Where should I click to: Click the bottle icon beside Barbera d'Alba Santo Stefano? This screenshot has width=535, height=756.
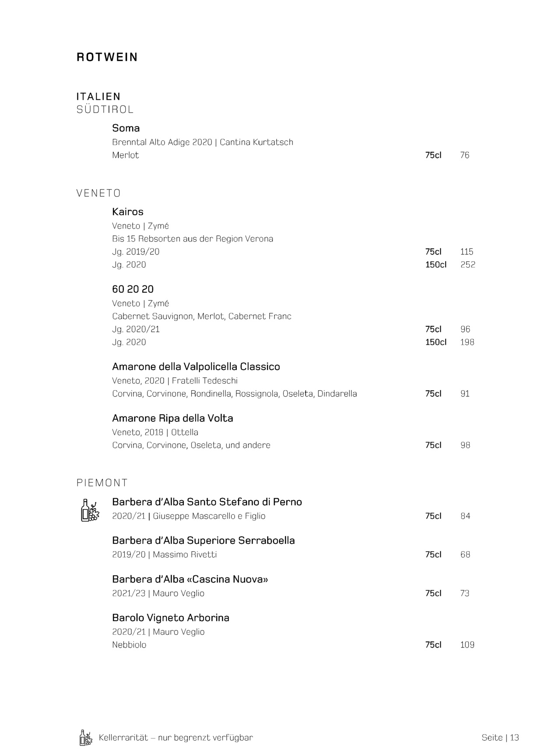coord(90,510)
